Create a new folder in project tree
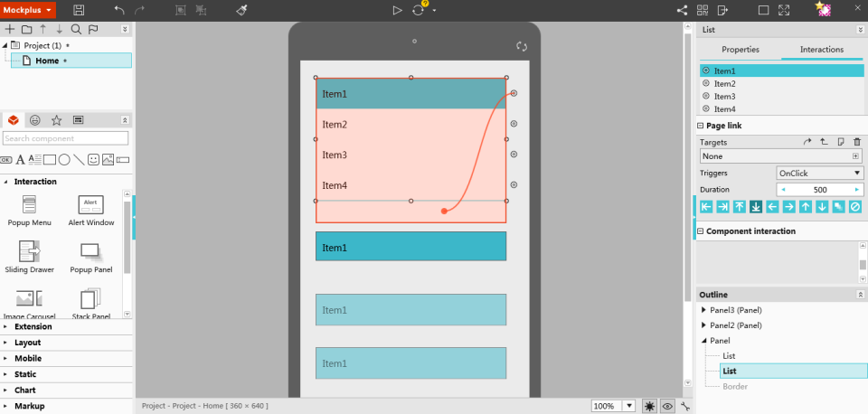Screen dimensions: 868x414 click(x=26, y=29)
